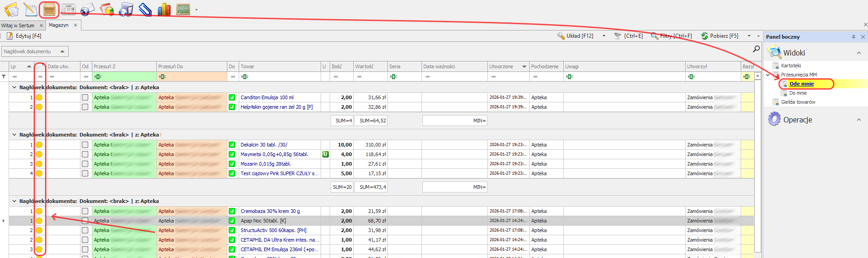Open the newspaper icon in top toolbar
The width and height of the screenshot is (868, 258).
tap(68, 9)
